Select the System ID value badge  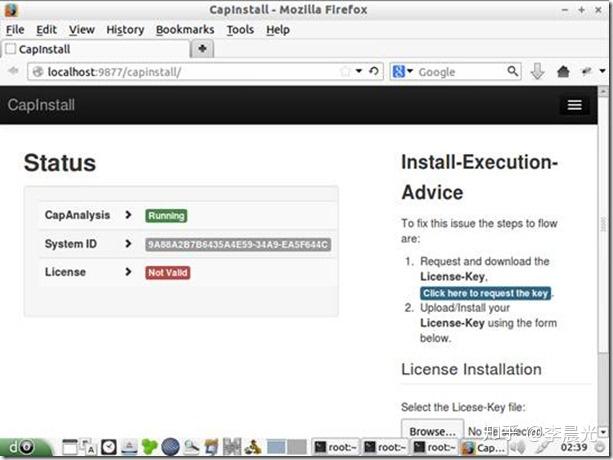238,245
